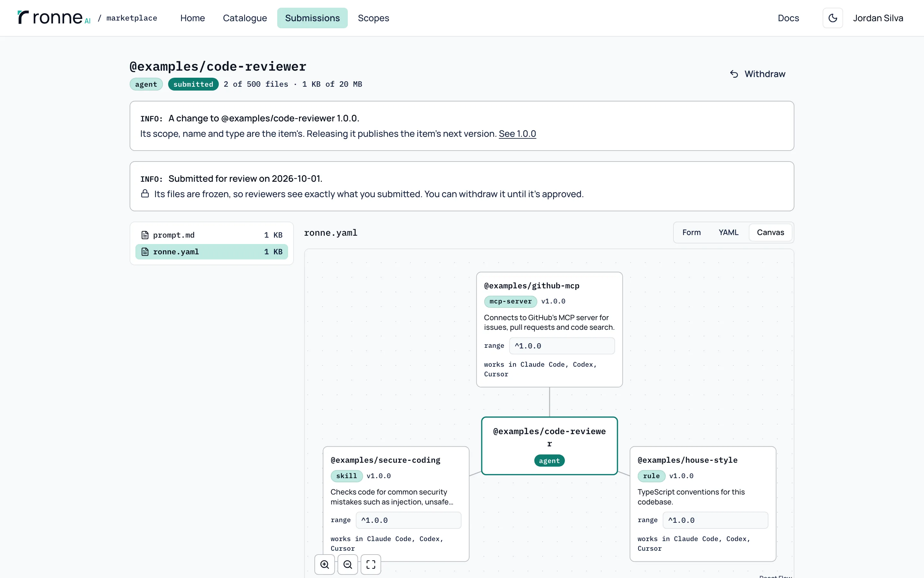Viewport: 924px width, 578px height.
Task: Click the skill badge
Action: [x=346, y=476]
